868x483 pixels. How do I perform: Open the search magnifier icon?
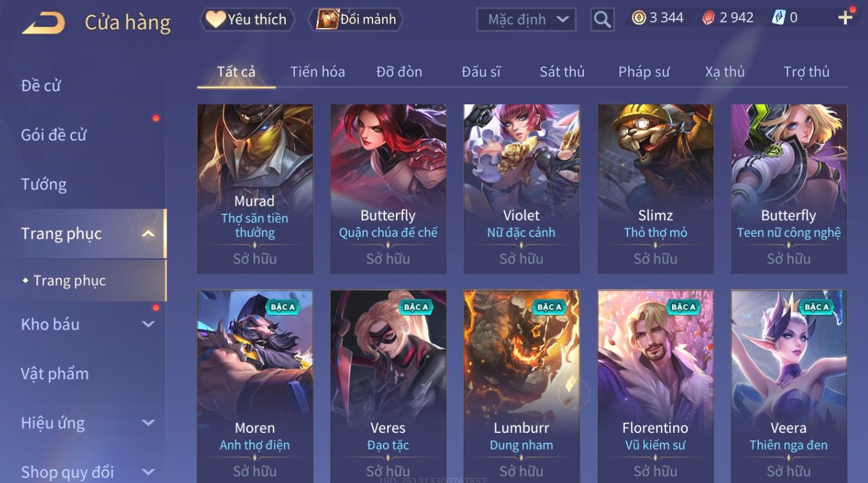pyautogui.click(x=602, y=20)
